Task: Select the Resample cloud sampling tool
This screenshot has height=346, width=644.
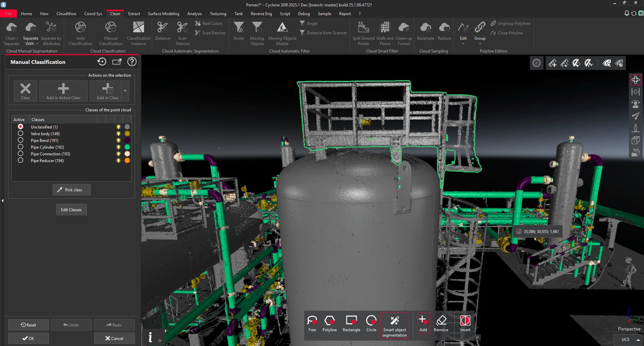Action: tap(425, 32)
